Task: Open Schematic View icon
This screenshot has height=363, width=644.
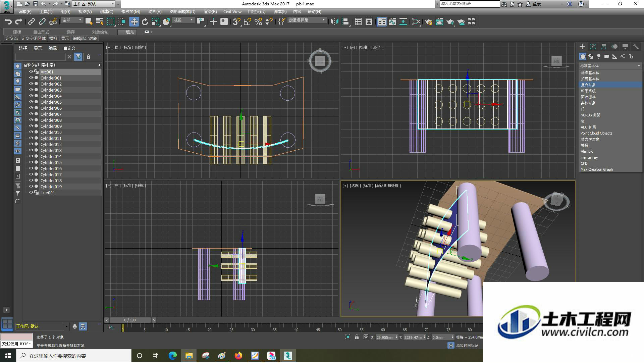Action: 403,22
